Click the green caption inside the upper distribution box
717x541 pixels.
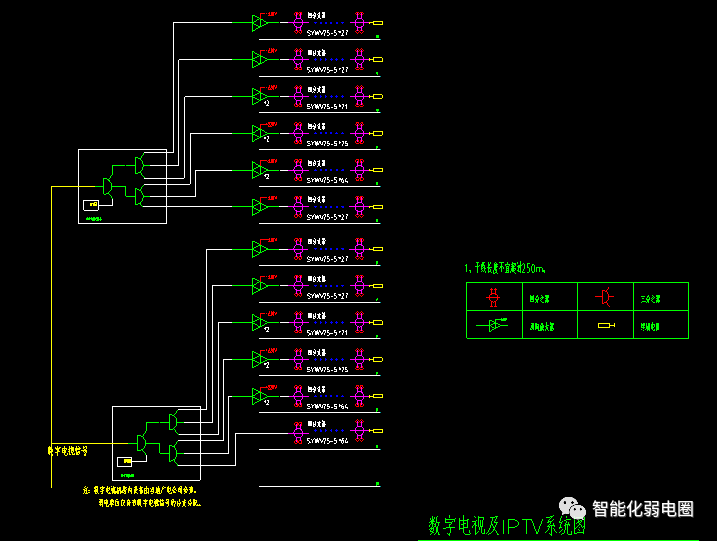point(94,219)
